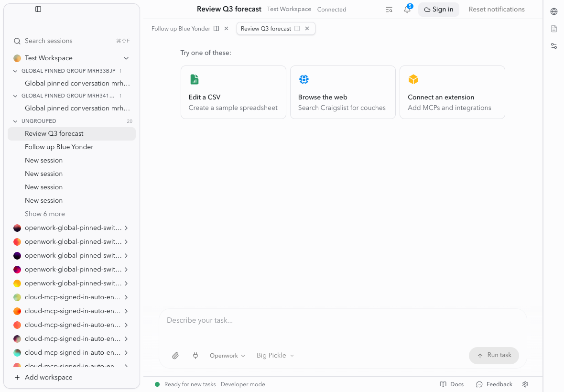Collapse the Test Workspace chevron
564x392 pixels.
(126, 58)
